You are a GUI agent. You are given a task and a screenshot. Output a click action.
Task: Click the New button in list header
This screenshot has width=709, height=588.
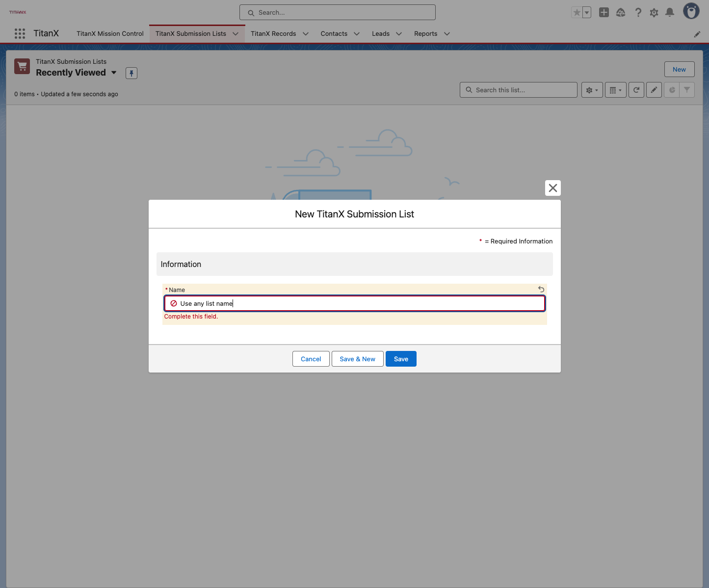pos(680,69)
